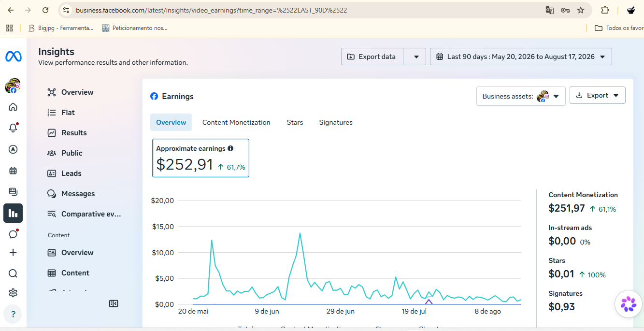
Task: Open the settings gear in left sidebar
Action: (x=13, y=293)
